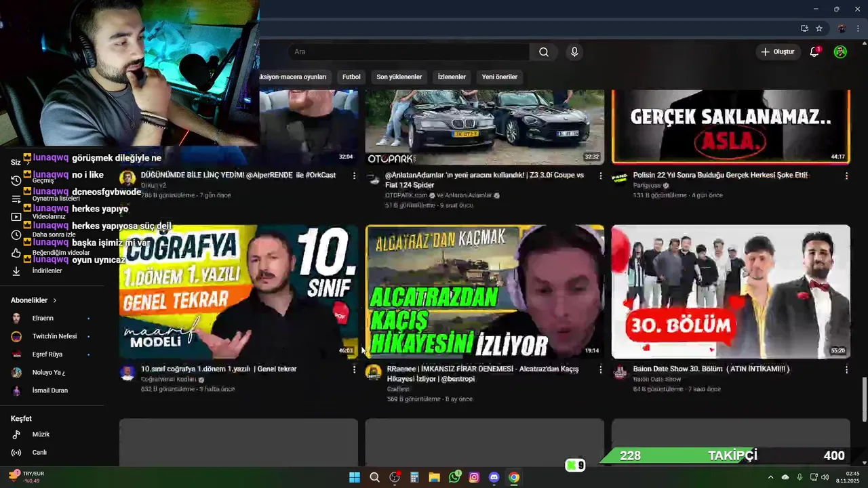Open Balon Date Show 30. Bölüm video title
The width and height of the screenshot is (868, 488).
coord(711,369)
